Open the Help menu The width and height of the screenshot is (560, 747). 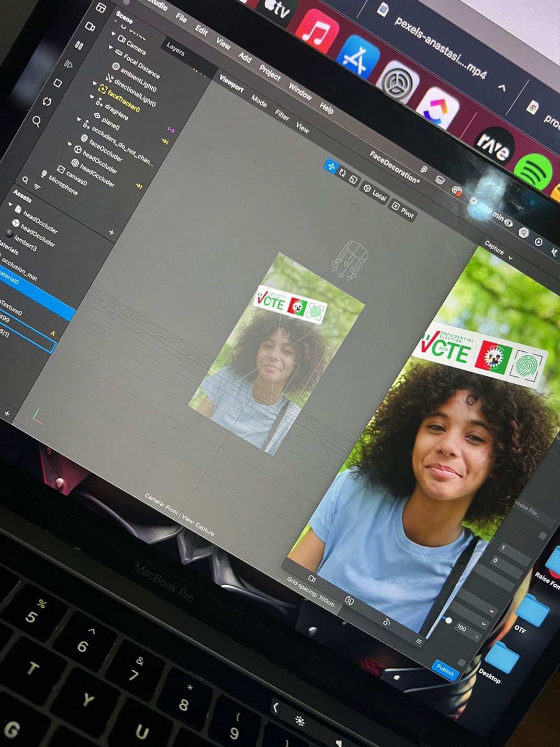327,108
